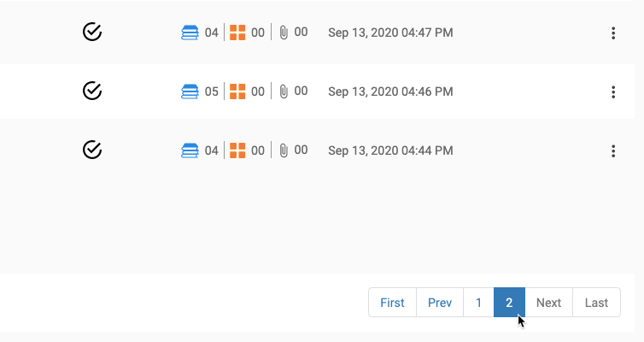Click the paperclip attachment icon in the 04:44 PM row

pyautogui.click(x=284, y=150)
